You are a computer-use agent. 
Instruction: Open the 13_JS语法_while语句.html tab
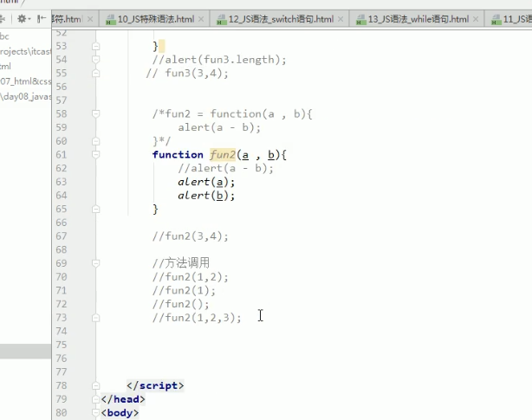click(418, 19)
